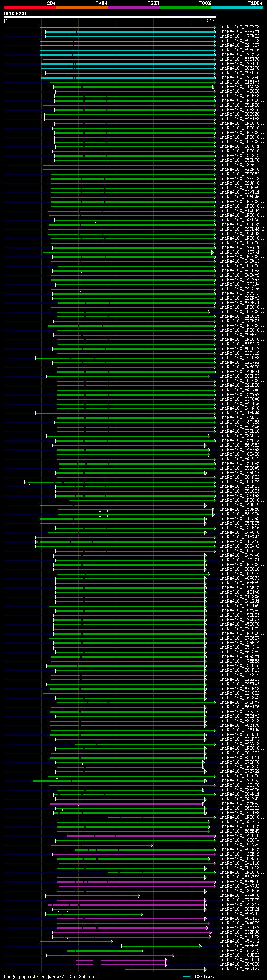Select the query ID BP039231

click(x=15, y=13)
